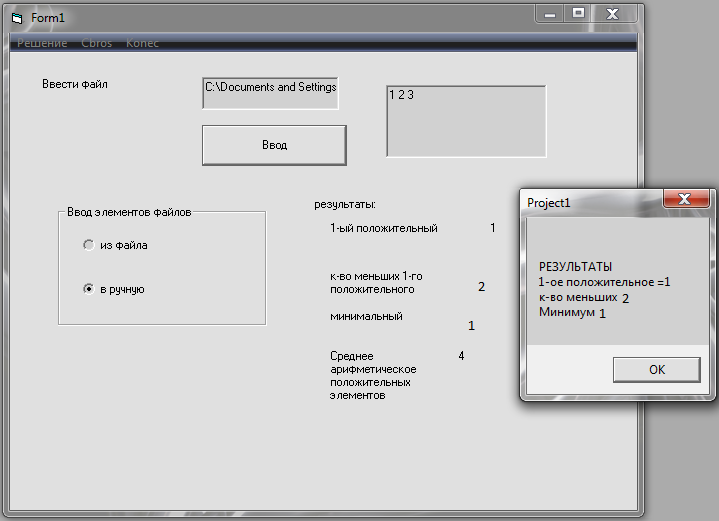This screenshot has width=719, height=521.
Task: Click the 'Ввести файл' label
Action: (x=75, y=84)
